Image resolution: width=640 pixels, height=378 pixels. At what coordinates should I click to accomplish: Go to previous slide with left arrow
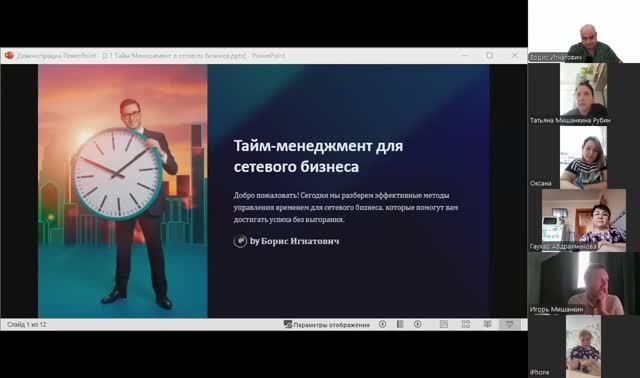(382, 324)
